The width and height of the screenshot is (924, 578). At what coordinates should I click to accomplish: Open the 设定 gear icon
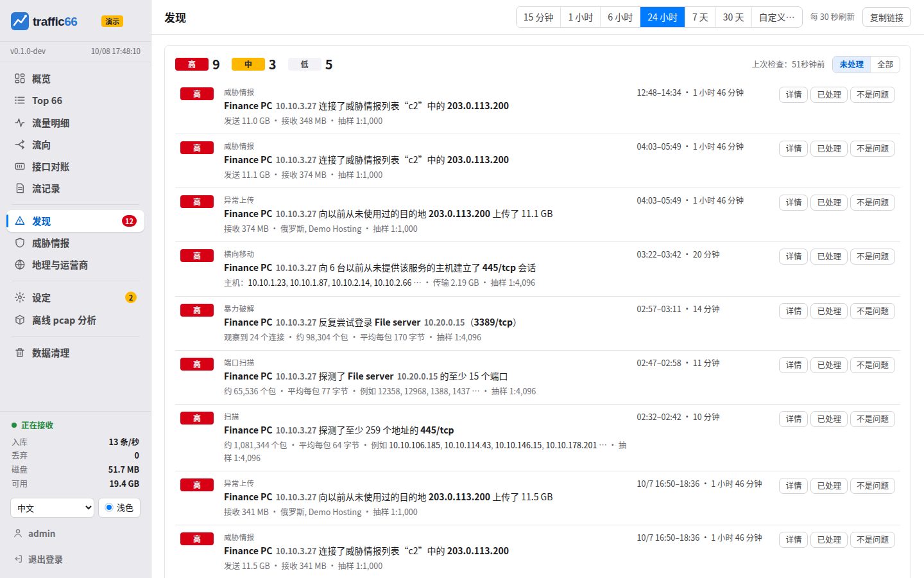point(20,297)
